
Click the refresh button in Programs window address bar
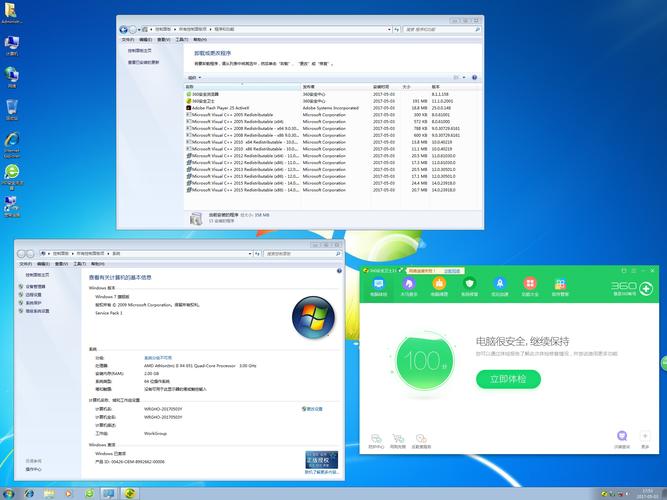(396, 29)
